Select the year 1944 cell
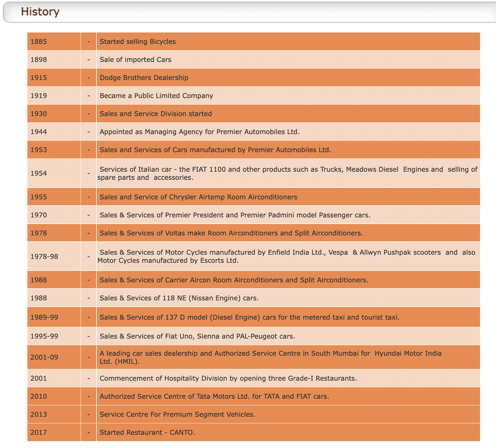Viewport: 496px width, 448px height. 54,132
